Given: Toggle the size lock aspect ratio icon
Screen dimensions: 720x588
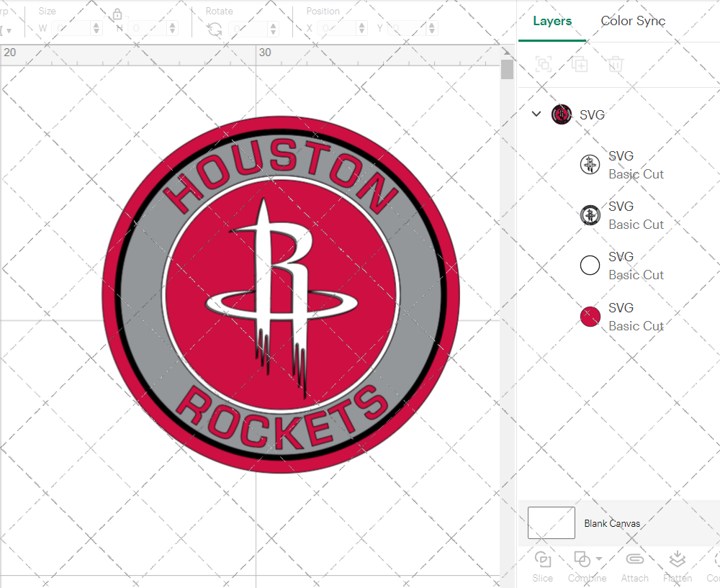Looking at the screenshot, I should point(117,14).
